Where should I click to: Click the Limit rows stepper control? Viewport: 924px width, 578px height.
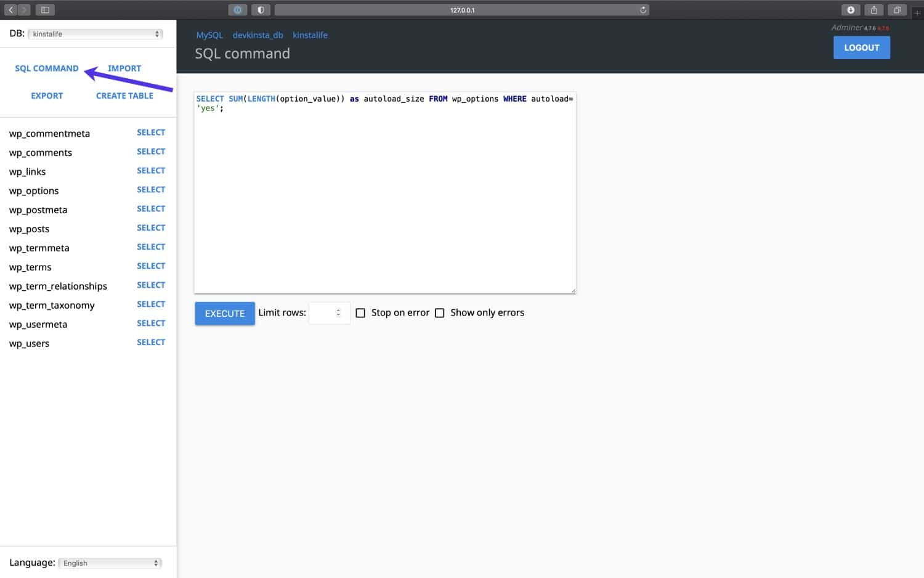338,312
